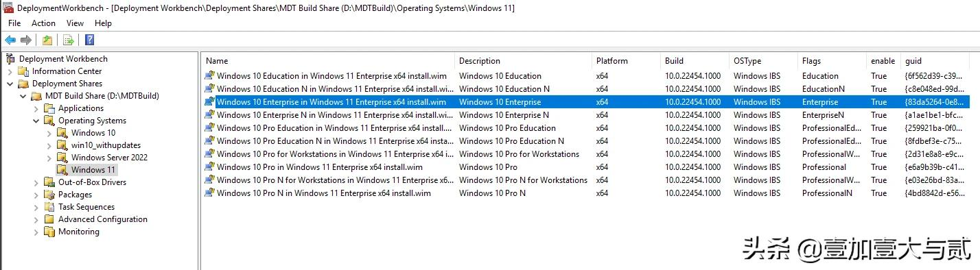Click the Windows 10 Pro for Workstations row icon
980x270 pixels.
click(x=210, y=154)
